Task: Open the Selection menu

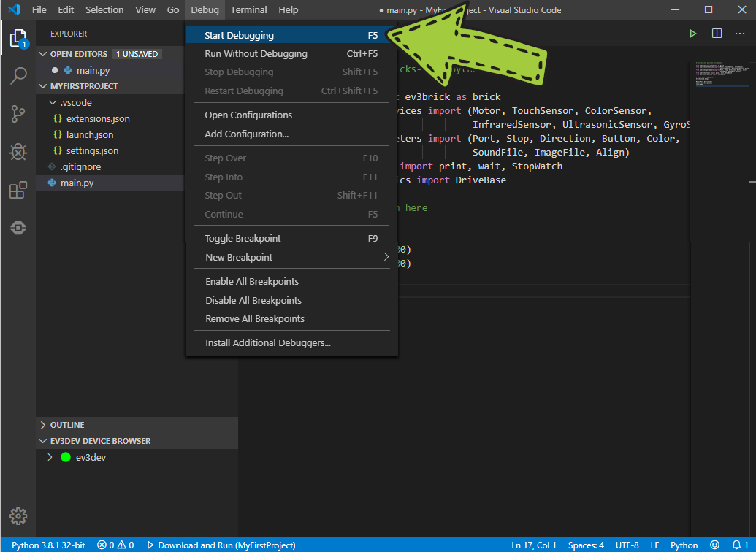Action: click(x=104, y=9)
